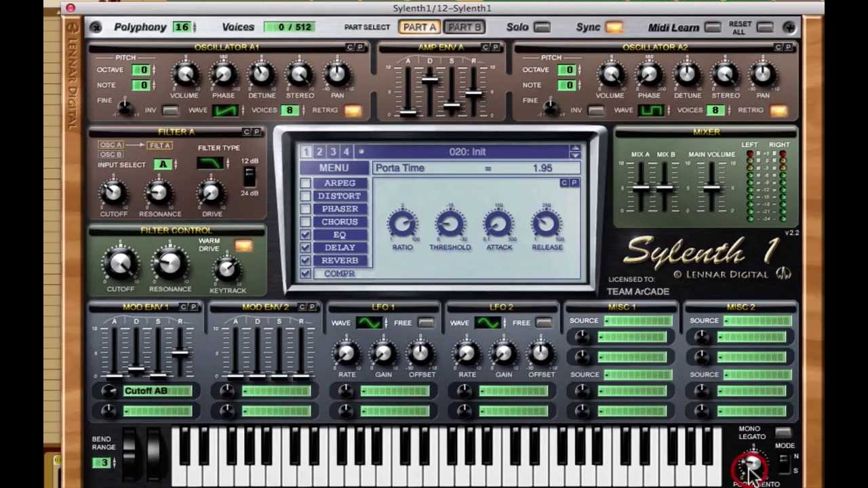
Task: Click Filter Control Cutoff knob
Action: click(120, 265)
